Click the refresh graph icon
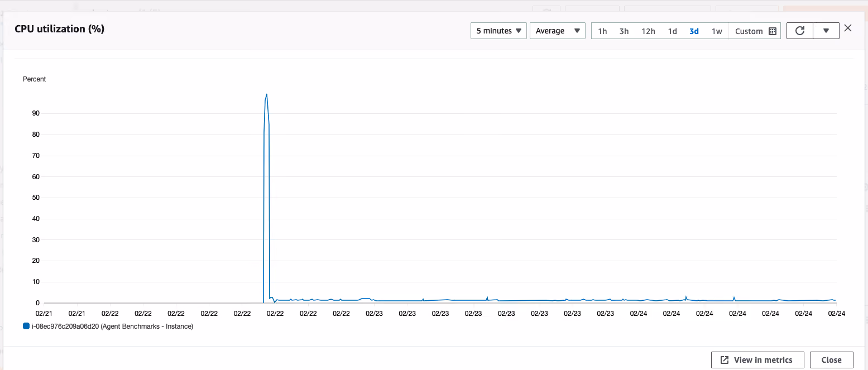 [800, 31]
